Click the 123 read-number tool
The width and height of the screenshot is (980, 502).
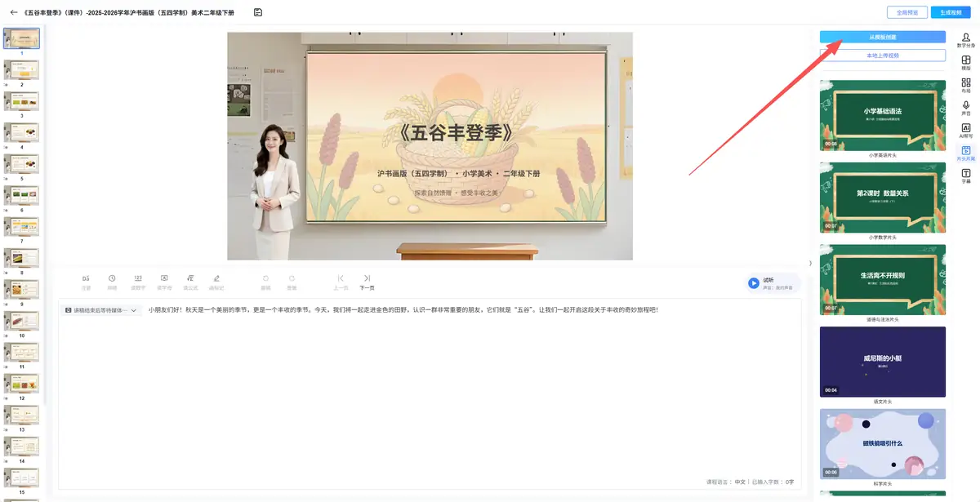138,282
